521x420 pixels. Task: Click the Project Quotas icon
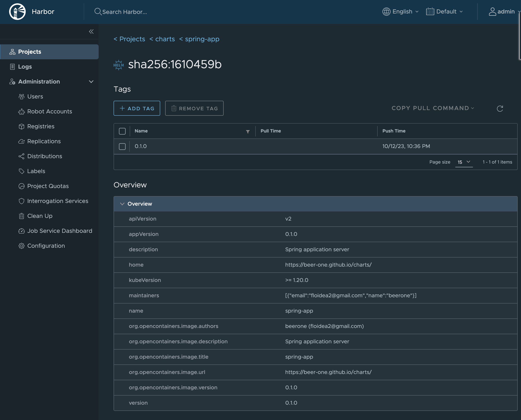(x=22, y=186)
